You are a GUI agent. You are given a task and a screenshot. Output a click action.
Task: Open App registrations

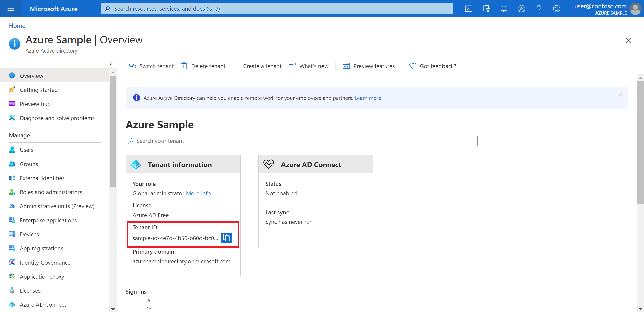tap(55, 248)
